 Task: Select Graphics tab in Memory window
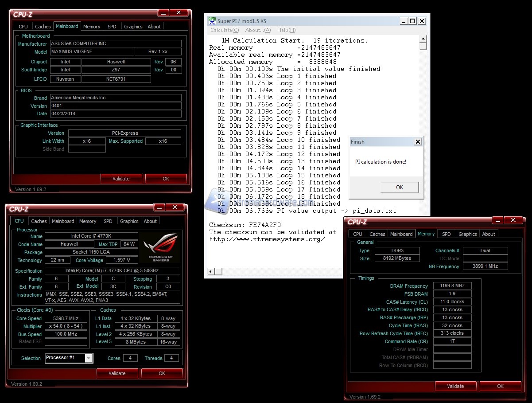[x=467, y=234]
